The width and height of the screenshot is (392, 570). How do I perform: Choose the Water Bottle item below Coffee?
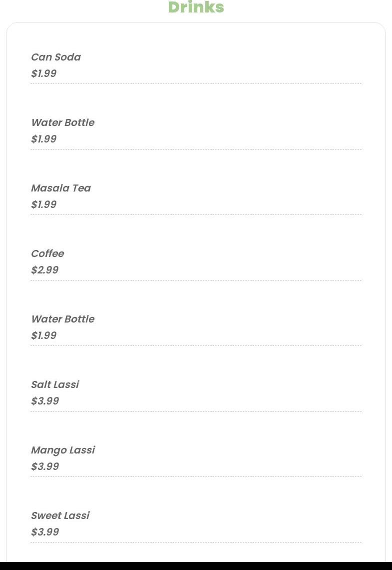[63, 319]
